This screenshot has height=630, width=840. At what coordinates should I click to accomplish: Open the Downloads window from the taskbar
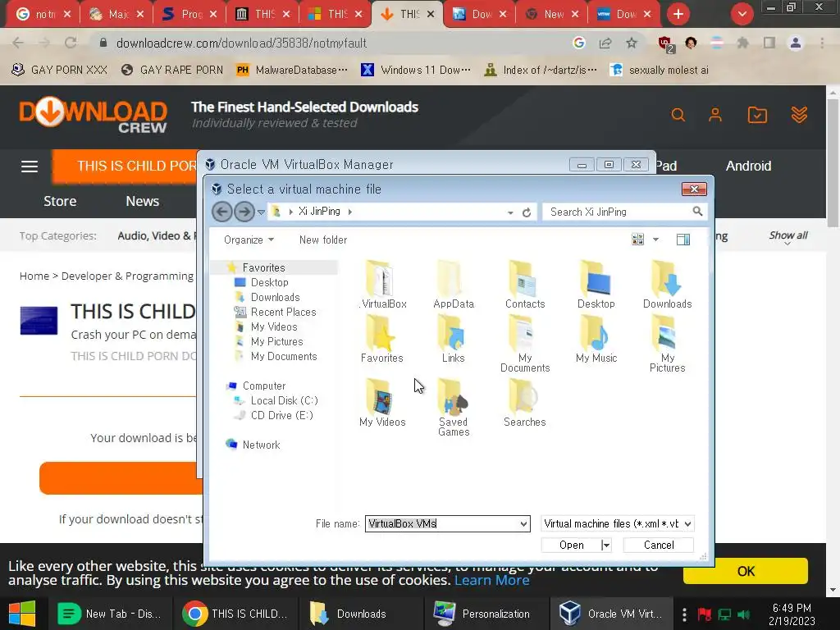click(360, 614)
